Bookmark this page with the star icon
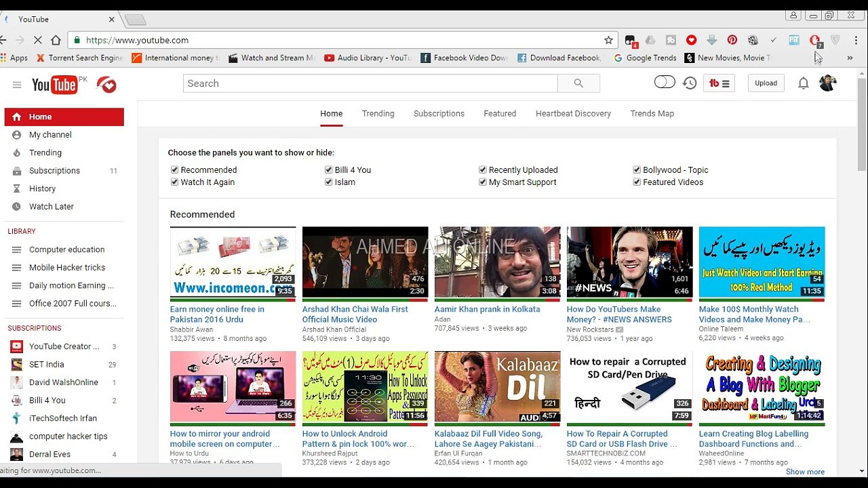868x488 pixels. [x=608, y=40]
